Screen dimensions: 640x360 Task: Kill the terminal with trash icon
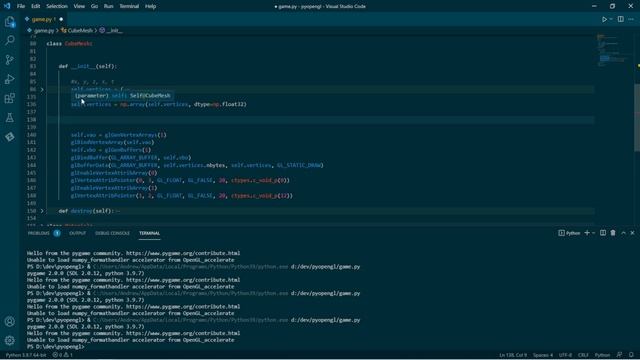tap(613, 233)
